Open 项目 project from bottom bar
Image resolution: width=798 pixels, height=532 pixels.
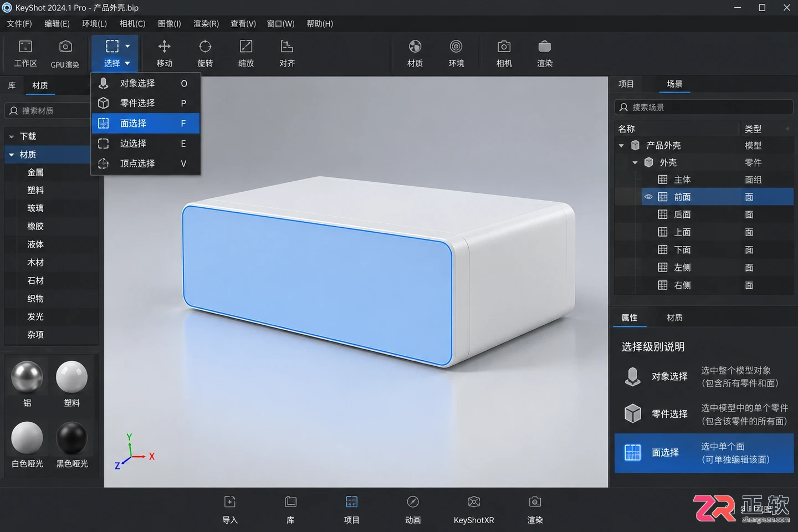351,510
